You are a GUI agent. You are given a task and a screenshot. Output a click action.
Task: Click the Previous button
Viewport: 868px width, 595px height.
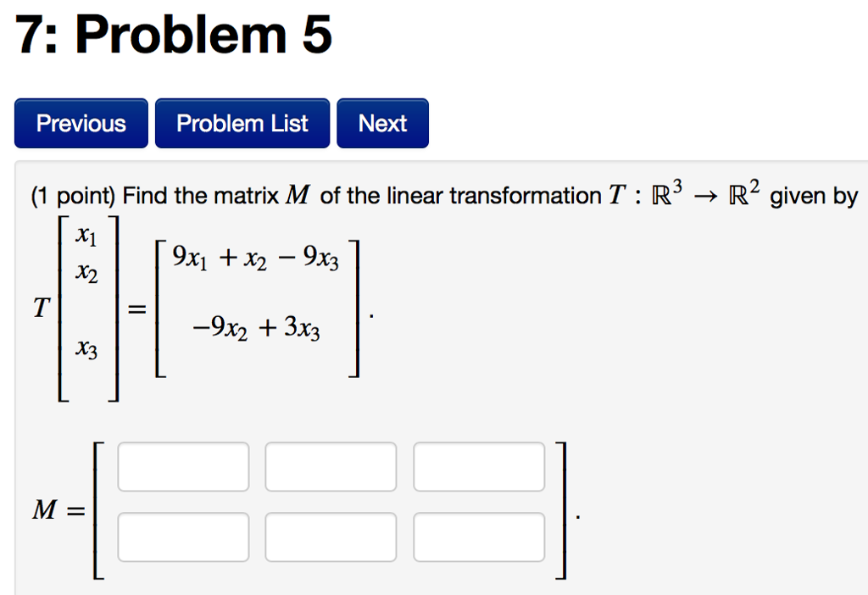pos(81,123)
